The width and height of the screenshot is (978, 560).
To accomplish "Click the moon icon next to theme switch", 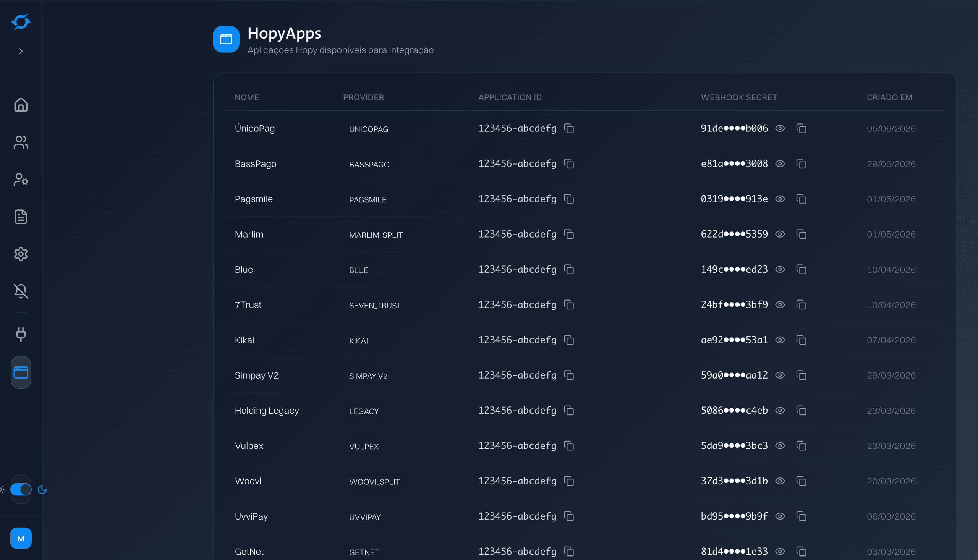I will coord(42,489).
